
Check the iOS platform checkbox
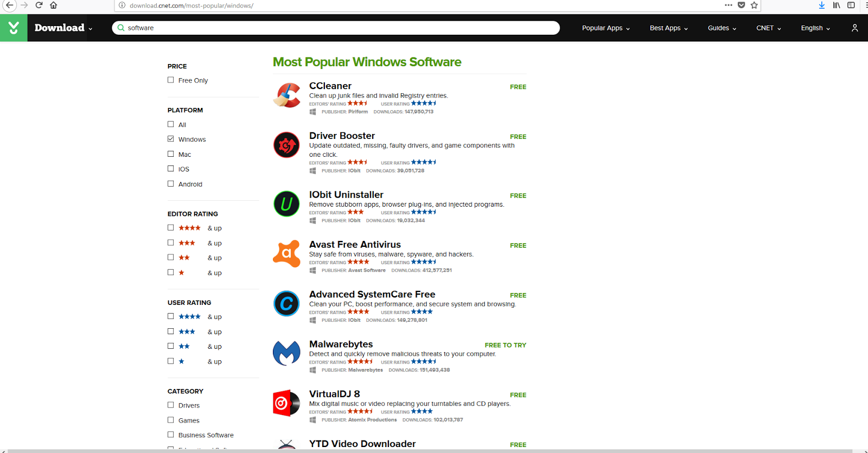(171, 169)
